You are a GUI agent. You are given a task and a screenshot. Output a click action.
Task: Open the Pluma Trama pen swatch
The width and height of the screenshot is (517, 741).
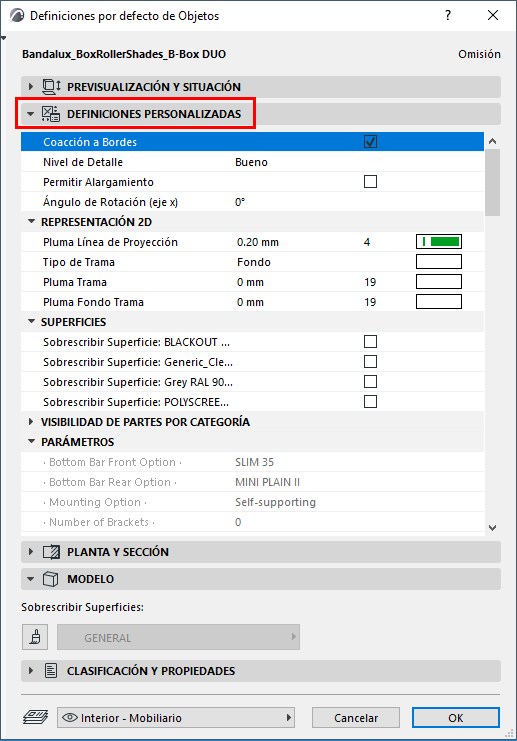point(439,282)
